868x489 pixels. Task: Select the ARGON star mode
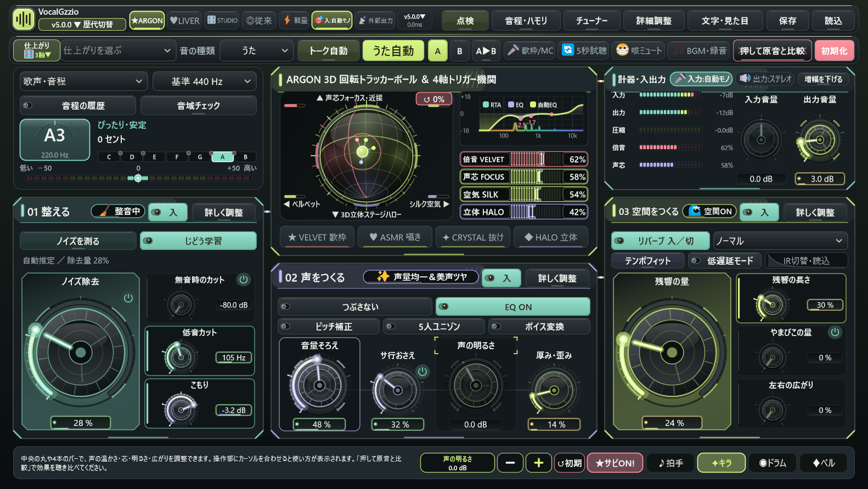click(x=147, y=20)
